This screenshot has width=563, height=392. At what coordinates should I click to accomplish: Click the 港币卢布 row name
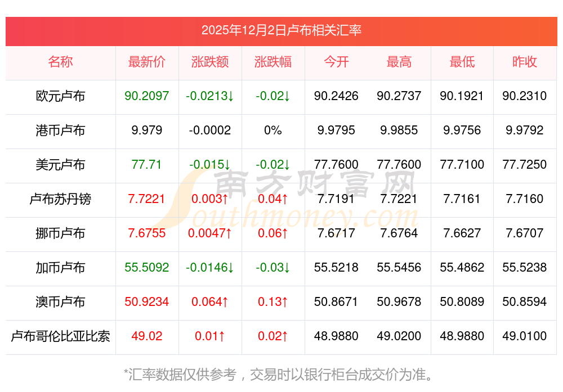click(x=60, y=130)
